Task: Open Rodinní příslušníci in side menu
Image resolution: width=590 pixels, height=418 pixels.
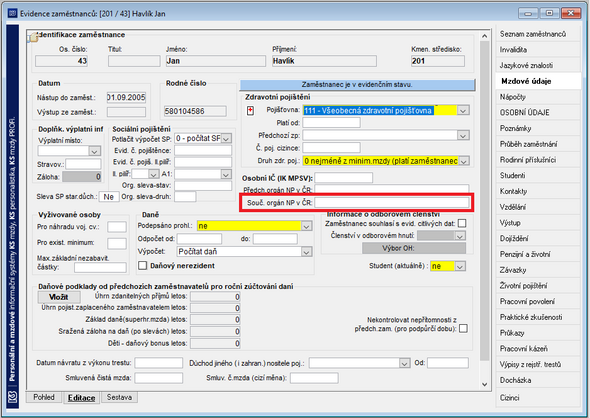Action: [x=528, y=160]
